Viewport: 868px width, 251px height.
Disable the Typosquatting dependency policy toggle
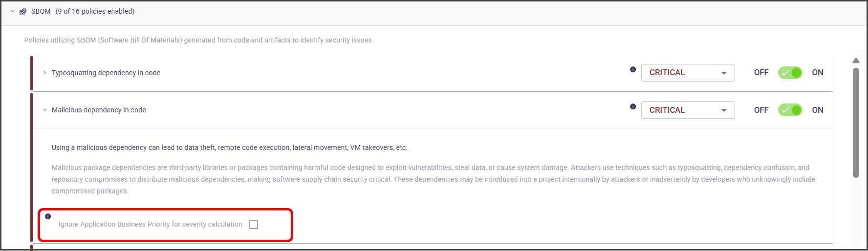coord(790,73)
